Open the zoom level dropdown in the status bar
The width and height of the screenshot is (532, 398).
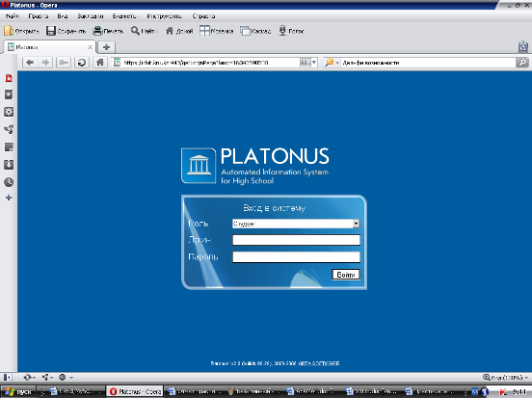506,378
